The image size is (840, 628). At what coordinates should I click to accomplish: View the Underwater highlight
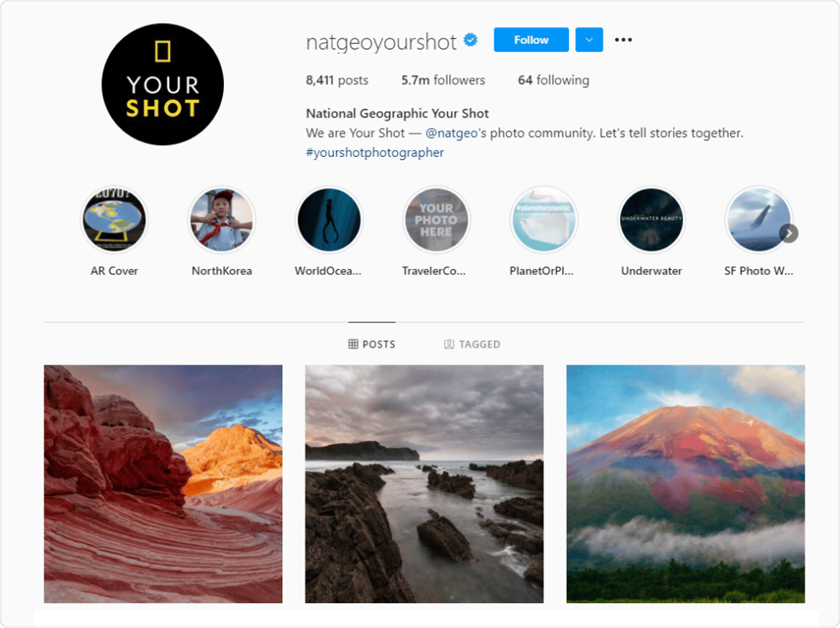click(x=652, y=220)
